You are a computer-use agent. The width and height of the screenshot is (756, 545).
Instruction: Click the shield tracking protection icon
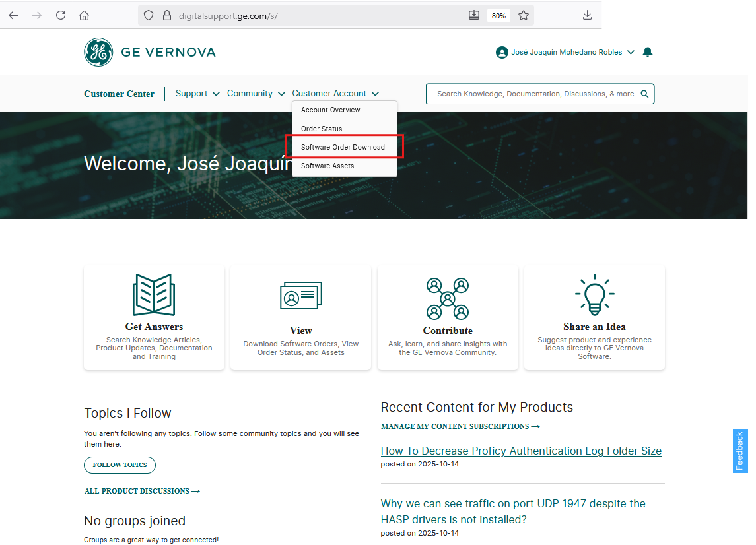[149, 15]
